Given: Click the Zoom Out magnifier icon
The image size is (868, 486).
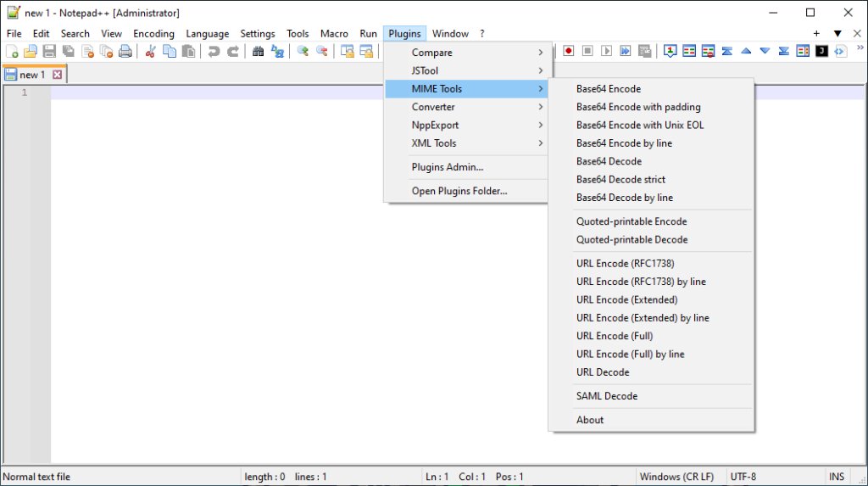Looking at the screenshot, I should 321,52.
